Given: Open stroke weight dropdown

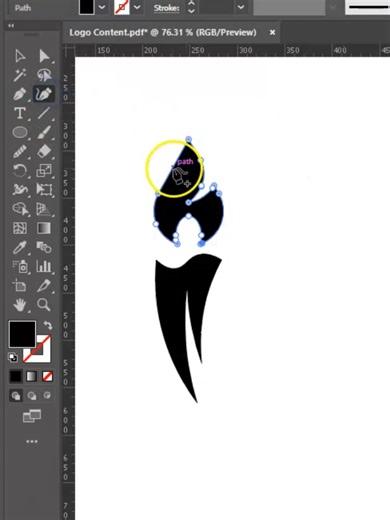Looking at the screenshot, I should 241,7.
